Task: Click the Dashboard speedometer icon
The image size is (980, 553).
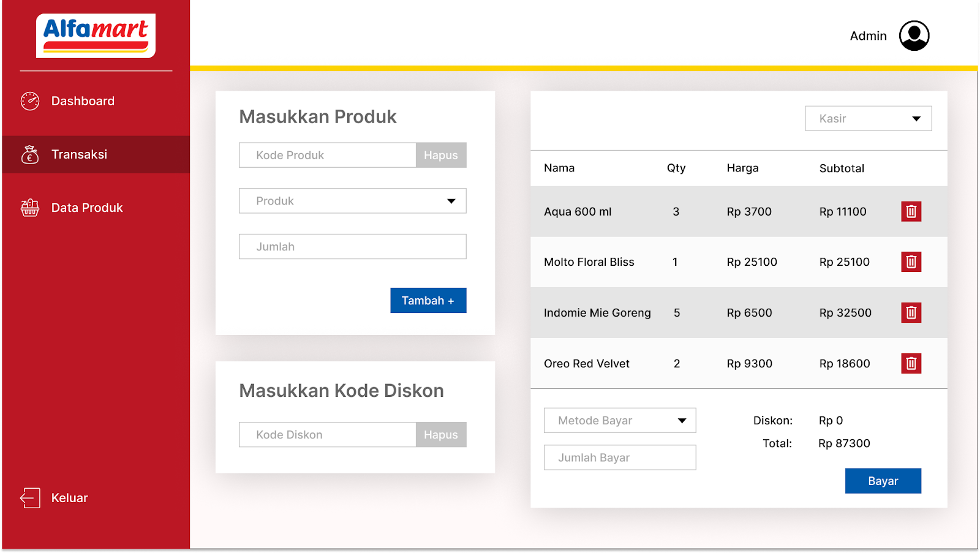Action: 30,101
